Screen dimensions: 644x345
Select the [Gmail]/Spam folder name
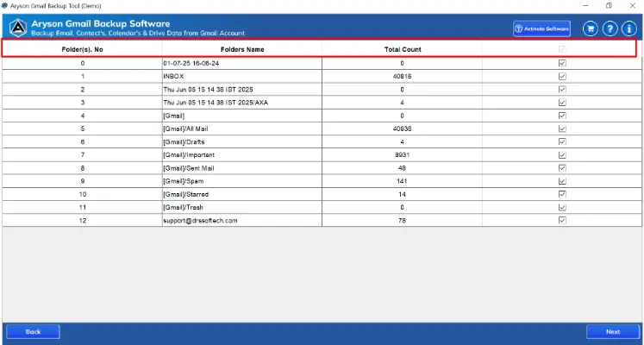[x=183, y=181]
